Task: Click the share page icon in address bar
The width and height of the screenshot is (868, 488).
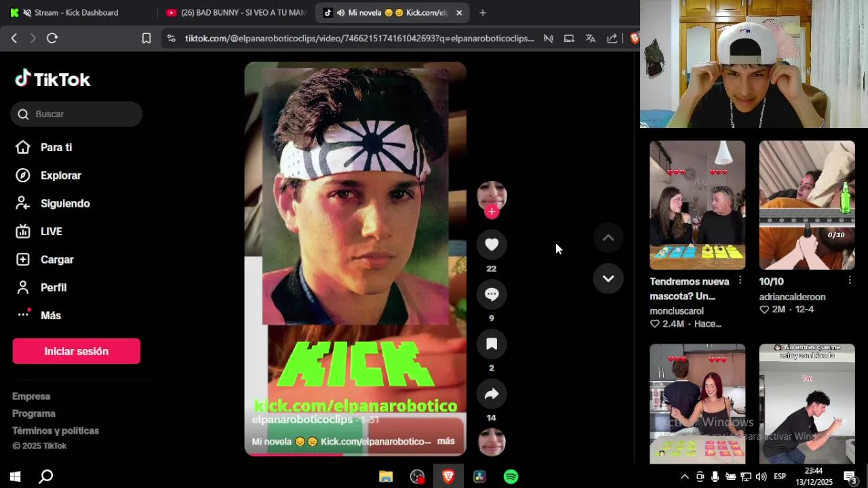Action: (612, 39)
